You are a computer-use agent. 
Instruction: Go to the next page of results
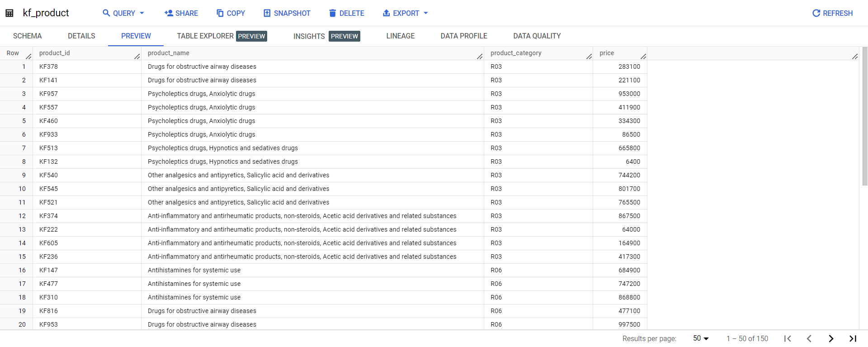click(x=831, y=338)
